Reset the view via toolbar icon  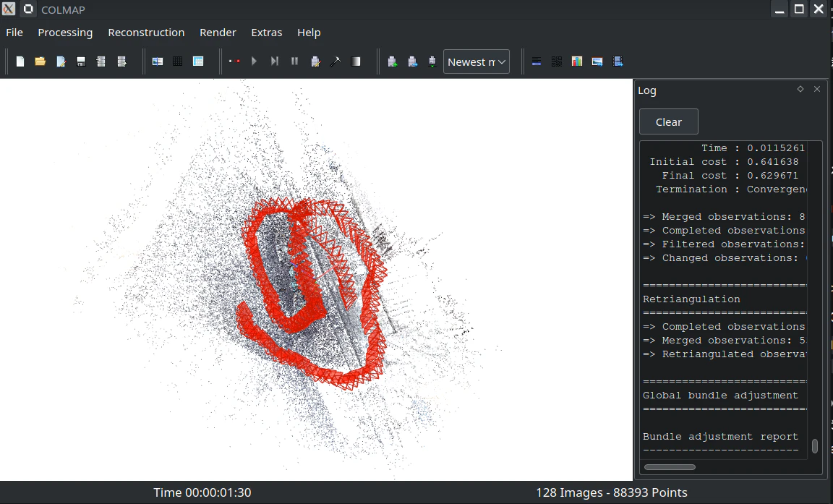pos(412,61)
